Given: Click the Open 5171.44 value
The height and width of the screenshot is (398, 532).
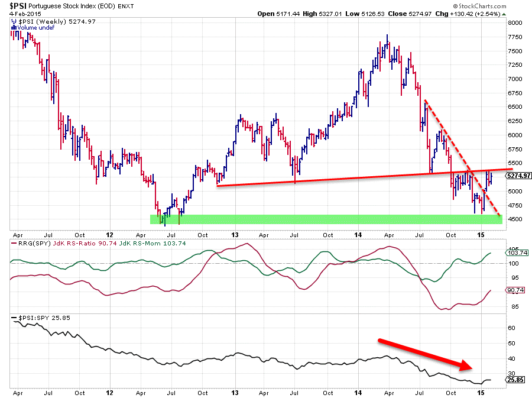Looking at the screenshot, I should click(x=278, y=14).
